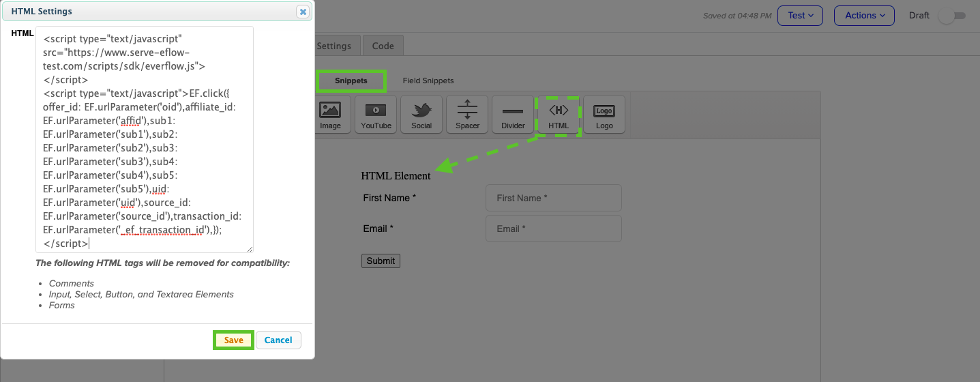980x382 pixels.
Task: Click the 'Comments' list item
Action: click(72, 283)
